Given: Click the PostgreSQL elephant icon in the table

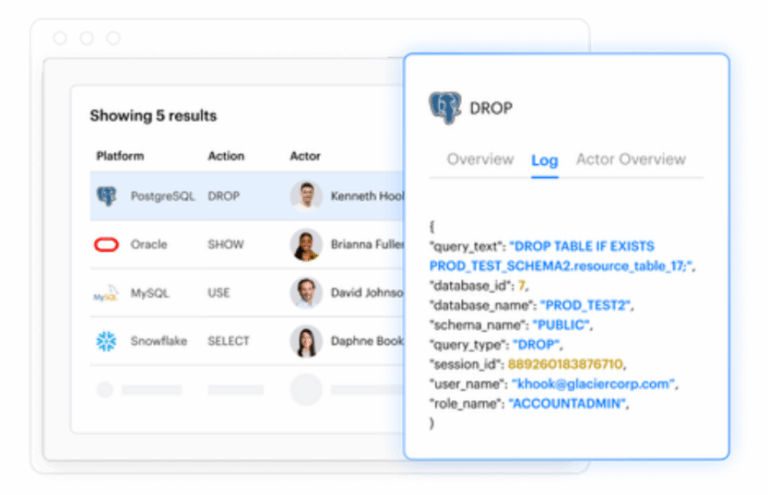Looking at the screenshot, I should click(106, 196).
